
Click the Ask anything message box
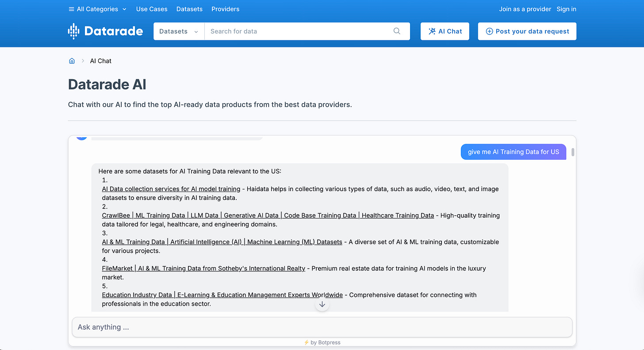click(322, 327)
